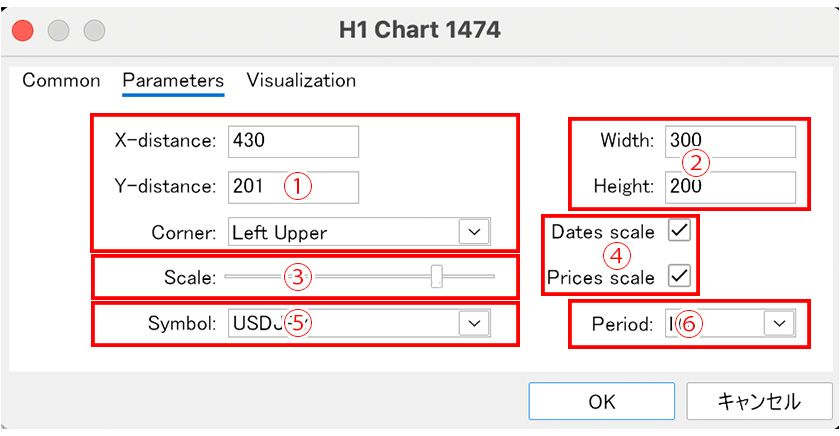The image size is (840, 436).
Task: Click the Corner dropdown arrow icon
Action: pyautogui.click(x=474, y=232)
